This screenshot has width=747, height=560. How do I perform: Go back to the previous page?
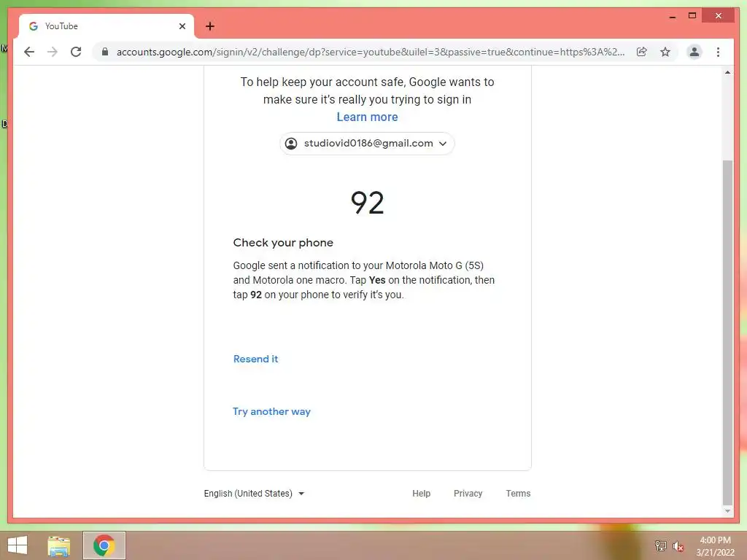pos(29,52)
